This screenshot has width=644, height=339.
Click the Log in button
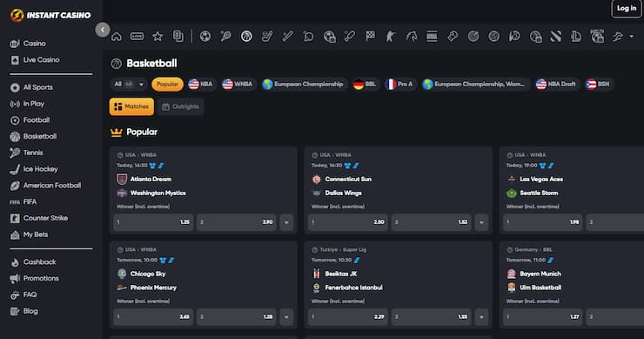(626, 8)
